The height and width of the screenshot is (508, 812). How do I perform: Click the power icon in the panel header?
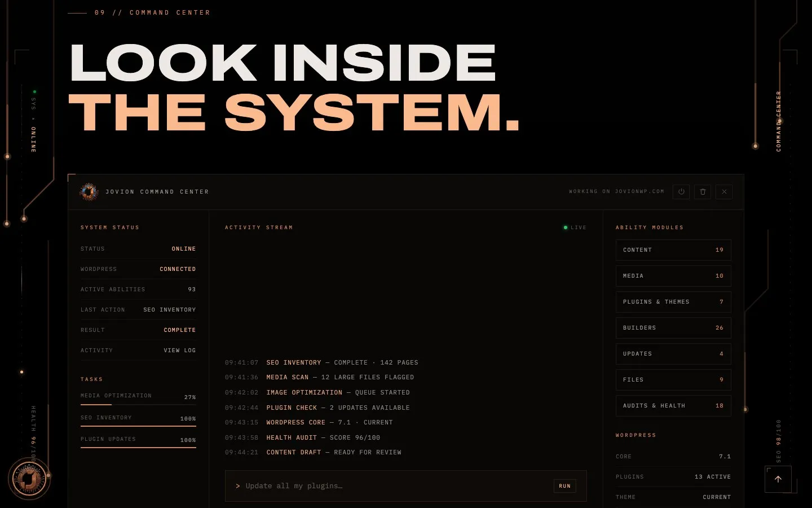681,192
